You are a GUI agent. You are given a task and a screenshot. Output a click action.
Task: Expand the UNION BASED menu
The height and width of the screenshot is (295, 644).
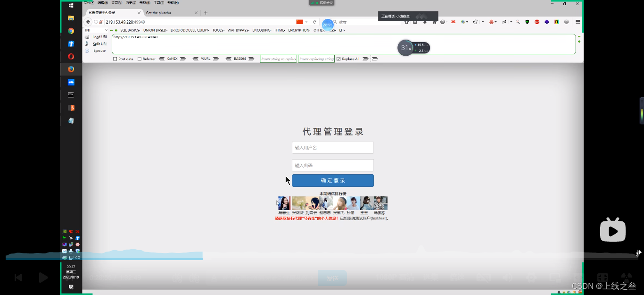pyautogui.click(x=156, y=30)
